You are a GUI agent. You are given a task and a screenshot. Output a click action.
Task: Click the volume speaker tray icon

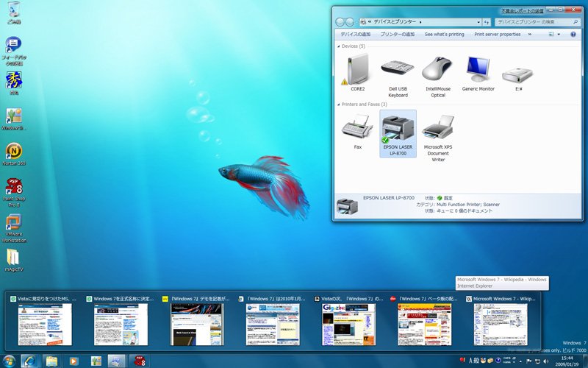[x=545, y=361]
